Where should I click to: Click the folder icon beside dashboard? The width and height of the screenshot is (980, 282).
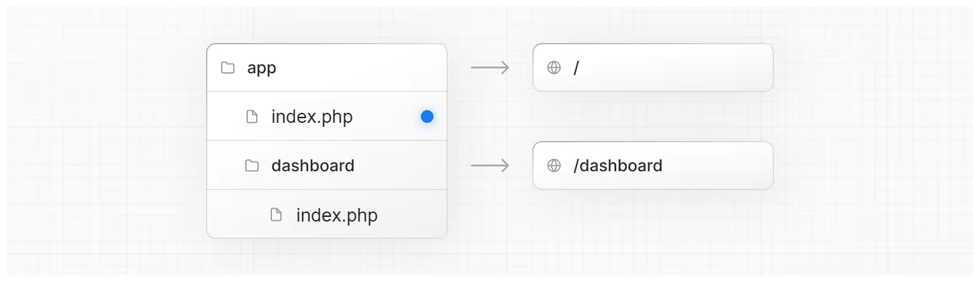point(252,166)
